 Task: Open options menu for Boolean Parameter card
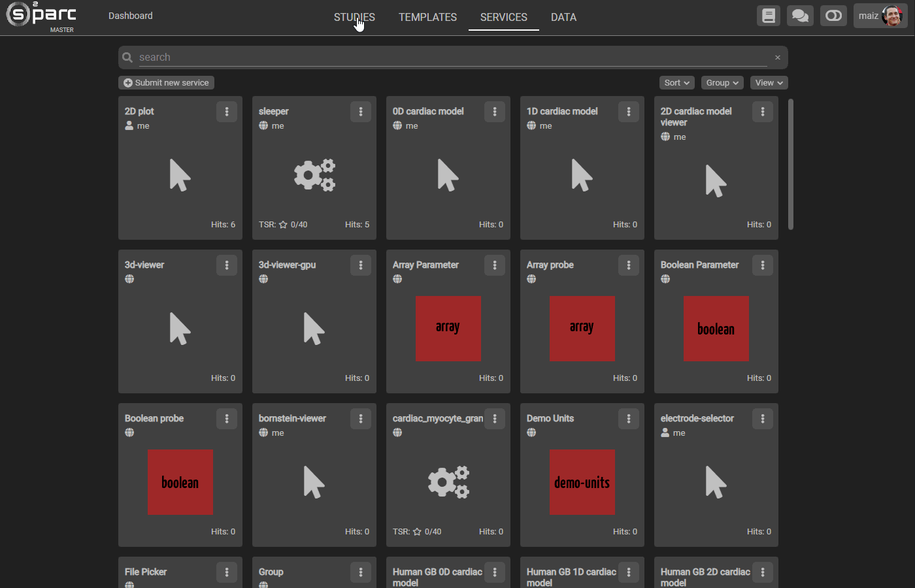763,265
